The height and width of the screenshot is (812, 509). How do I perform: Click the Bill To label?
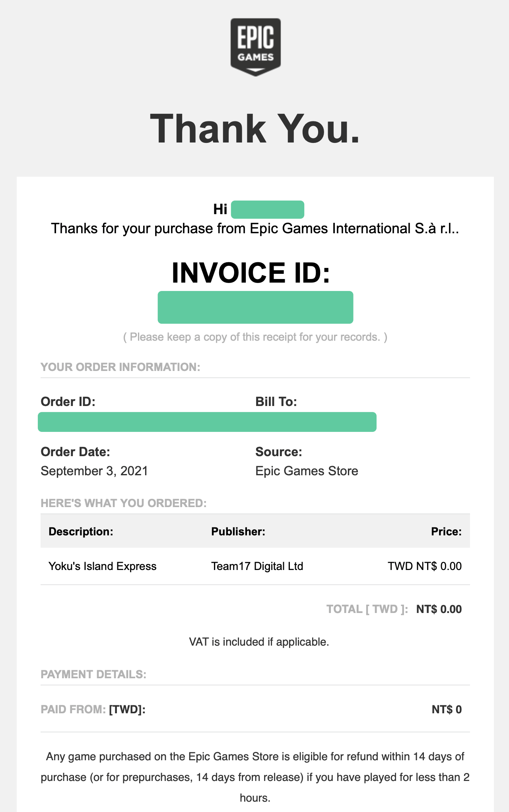276,402
